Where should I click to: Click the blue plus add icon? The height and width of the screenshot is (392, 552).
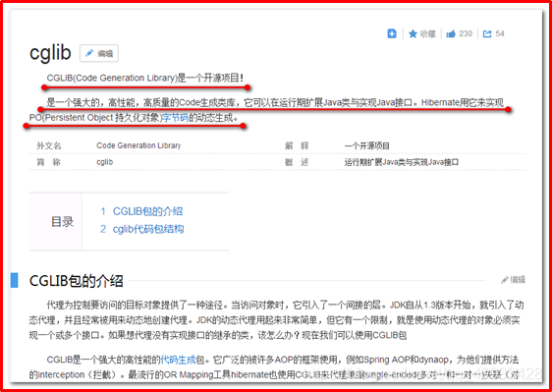[392, 33]
